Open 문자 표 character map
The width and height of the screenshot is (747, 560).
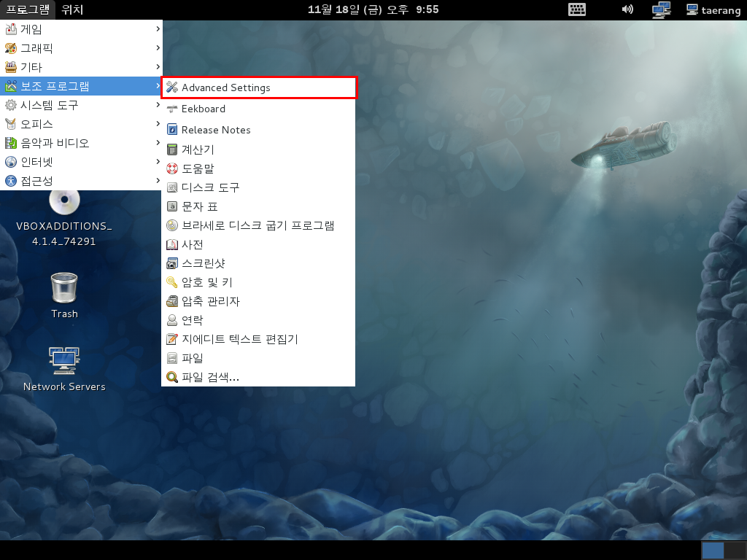[x=259, y=206]
